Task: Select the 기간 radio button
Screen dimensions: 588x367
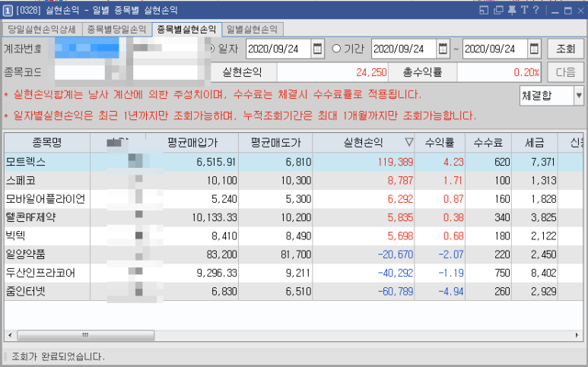Action: (336, 49)
